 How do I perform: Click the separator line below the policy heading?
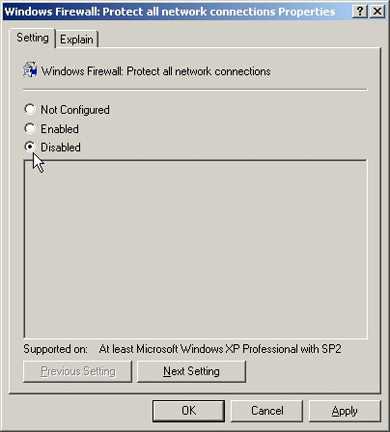pyautogui.click(x=195, y=90)
